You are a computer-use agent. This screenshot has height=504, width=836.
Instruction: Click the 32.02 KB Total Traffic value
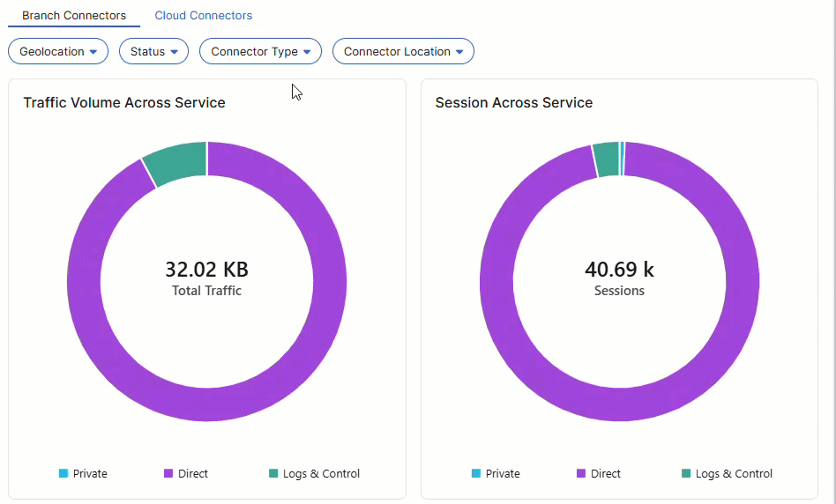206,270
